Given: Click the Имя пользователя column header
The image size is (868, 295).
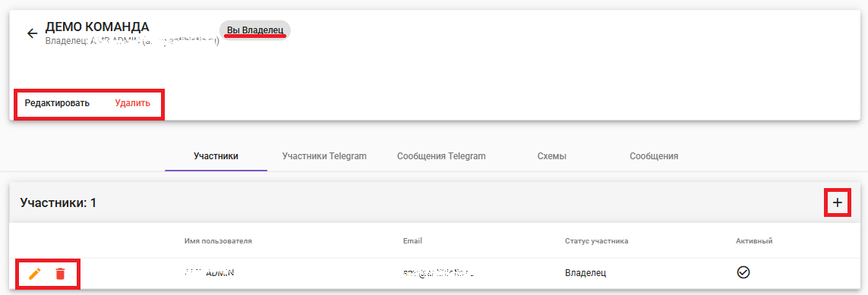Looking at the screenshot, I should pyautogui.click(x=218, y=241).
